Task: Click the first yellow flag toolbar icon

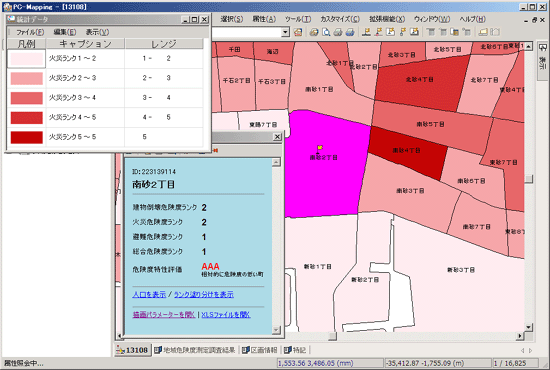Action: pyautogui.click(x=367, y=32)
